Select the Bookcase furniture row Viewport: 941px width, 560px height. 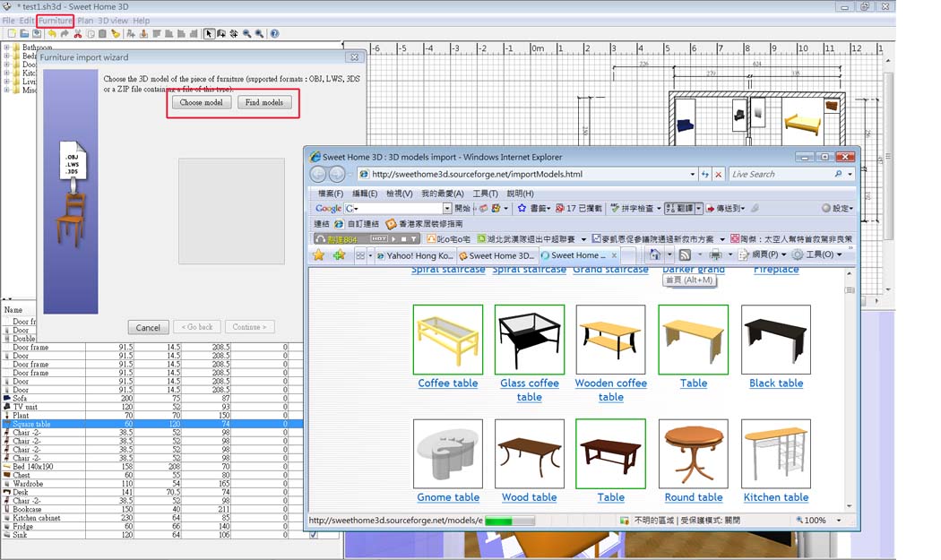click(x=151, y=509)
